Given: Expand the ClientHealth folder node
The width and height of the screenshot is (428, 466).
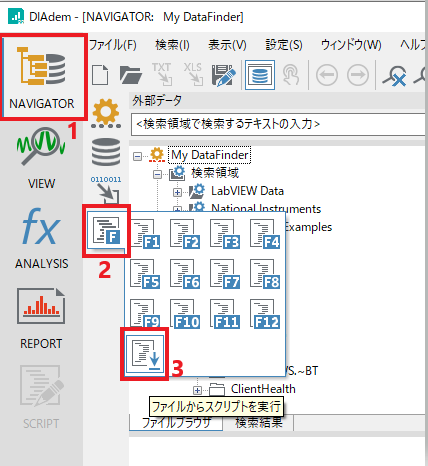Looking at the screenshot, I should point(197,390).
